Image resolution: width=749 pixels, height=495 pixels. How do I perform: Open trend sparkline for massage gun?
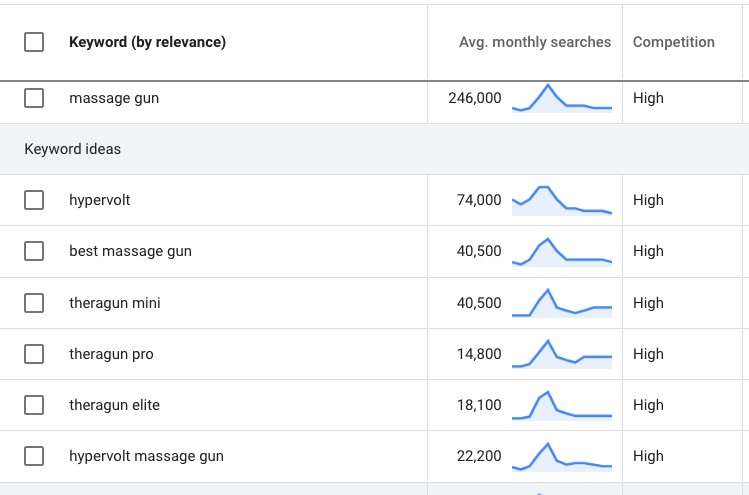(561, 98)
